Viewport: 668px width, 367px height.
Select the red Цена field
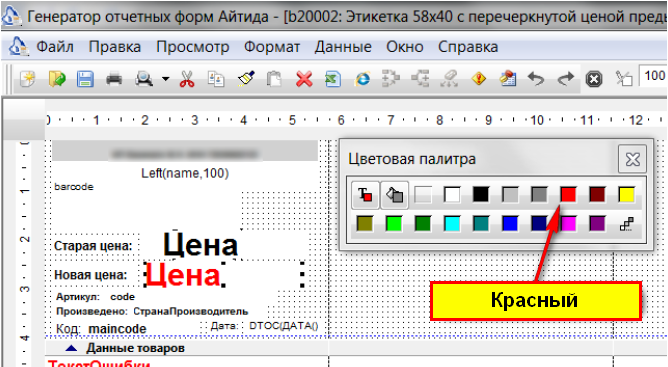tap(183, 275)
